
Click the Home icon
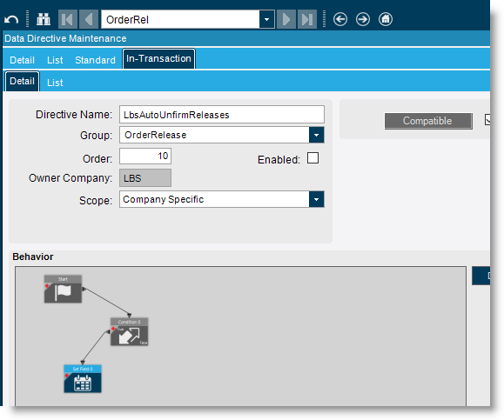coord(386,19)
